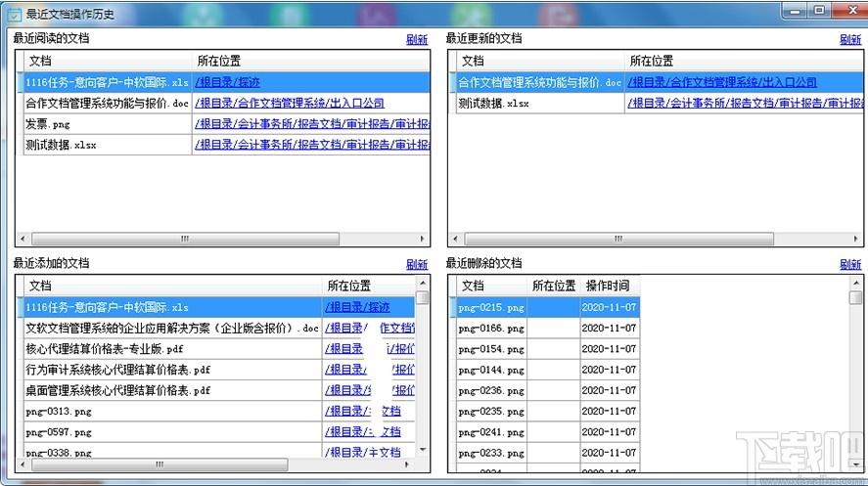Select 文软文档管理系统的企业应用解决方案 doc row

point(172,329)
